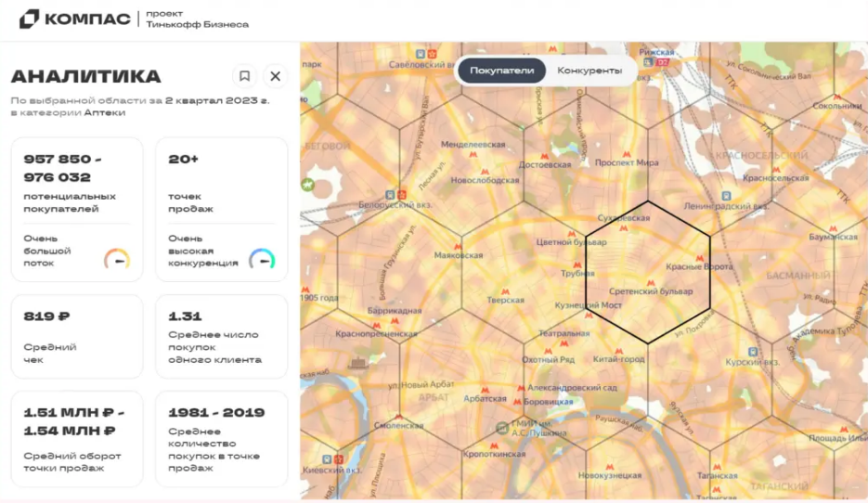Open the Средний оборот точки продаж card
The height and width of the screenshot is (503, 868).
pos(77,438)
